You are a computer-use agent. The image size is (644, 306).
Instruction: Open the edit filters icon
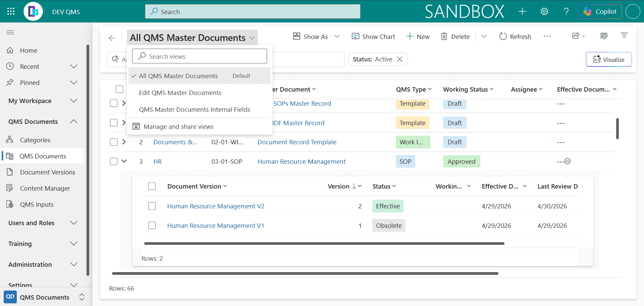[x=624, y=35]
